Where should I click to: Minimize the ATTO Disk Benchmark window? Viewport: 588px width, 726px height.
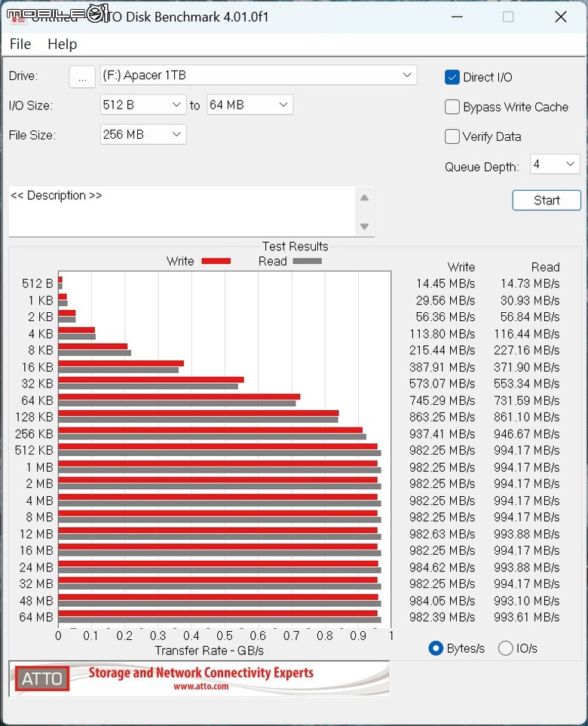(457, 17)
